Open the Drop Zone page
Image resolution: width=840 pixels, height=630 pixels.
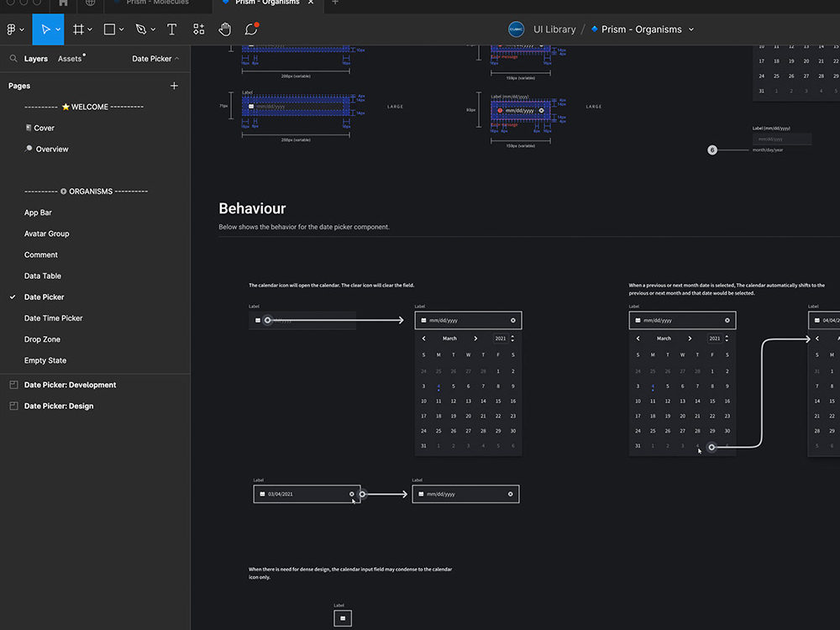click(x=42, y=339)
